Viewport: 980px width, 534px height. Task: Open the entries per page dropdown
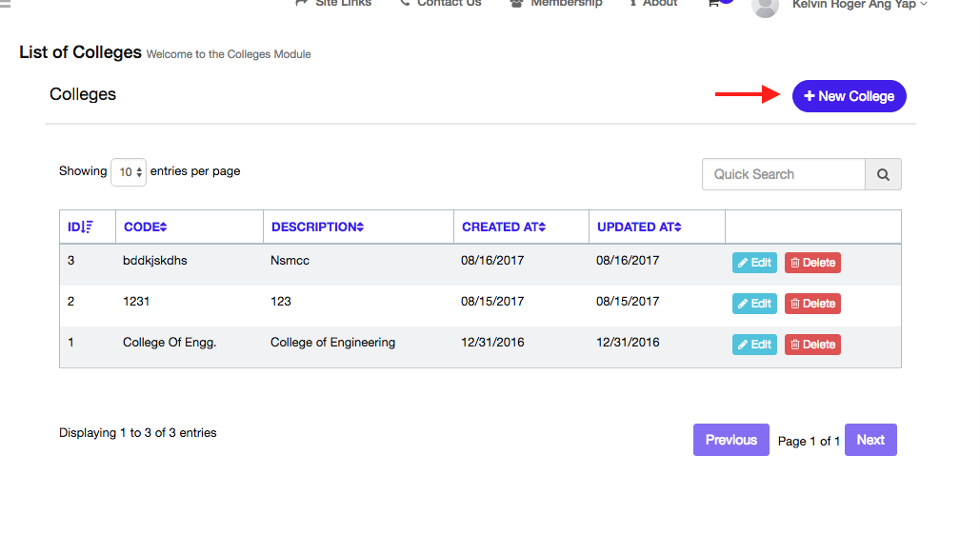(129, 172)
